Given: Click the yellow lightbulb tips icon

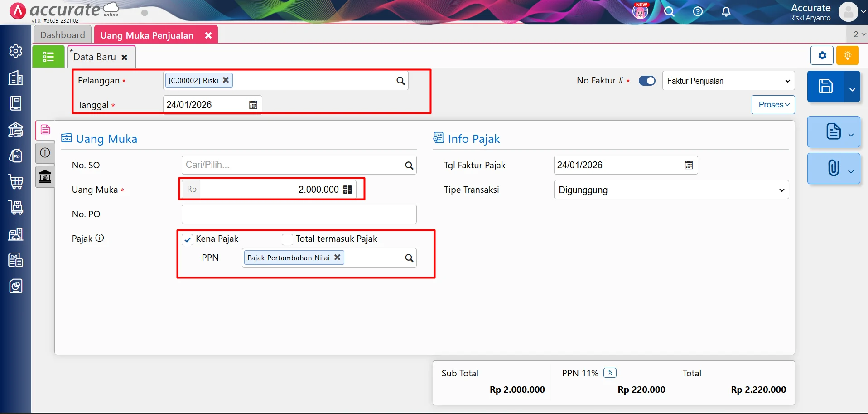Looking at the screenshot, I should [848, 56].
